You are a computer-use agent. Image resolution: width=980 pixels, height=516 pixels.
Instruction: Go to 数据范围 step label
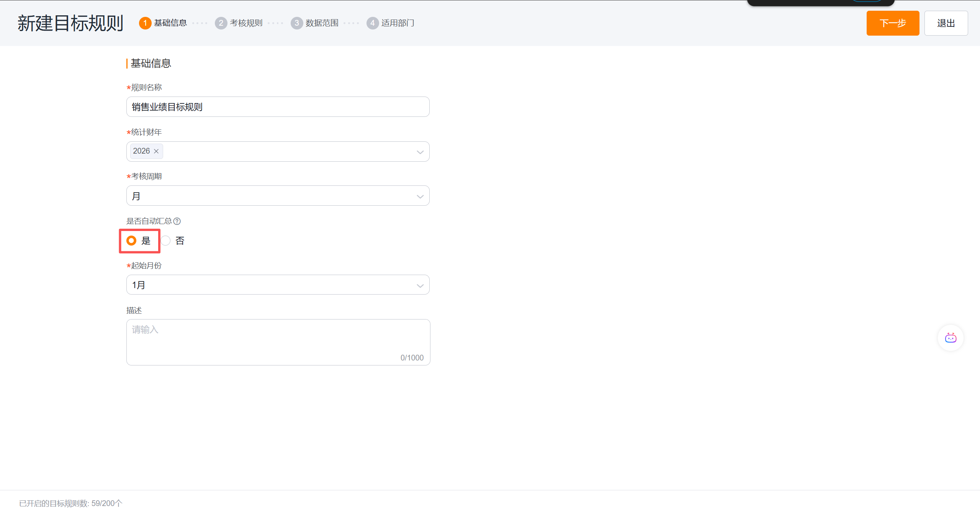[322, 23]
